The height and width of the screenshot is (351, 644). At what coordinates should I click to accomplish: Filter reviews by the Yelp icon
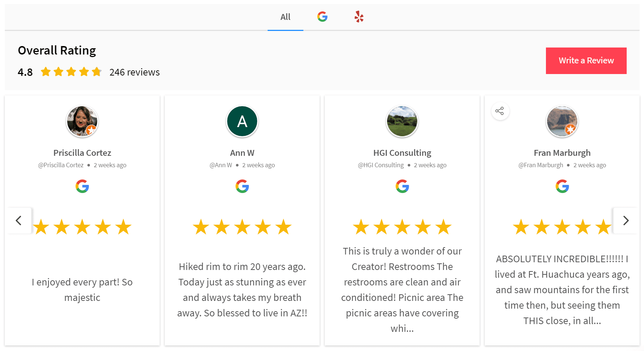pyautogui.click(x=359, y=17)
